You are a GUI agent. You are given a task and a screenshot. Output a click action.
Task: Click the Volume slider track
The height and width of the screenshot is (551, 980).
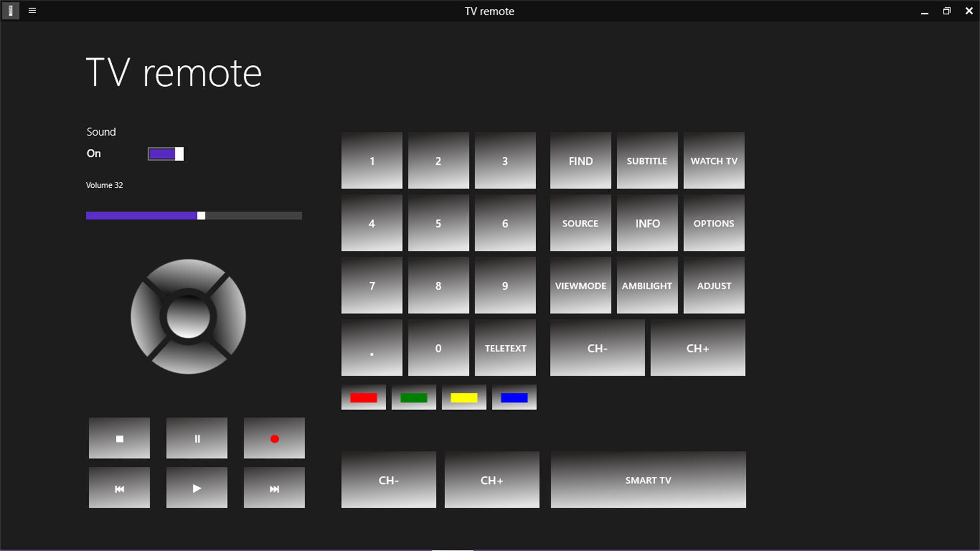pyautogui.click(x=194, y=216)
